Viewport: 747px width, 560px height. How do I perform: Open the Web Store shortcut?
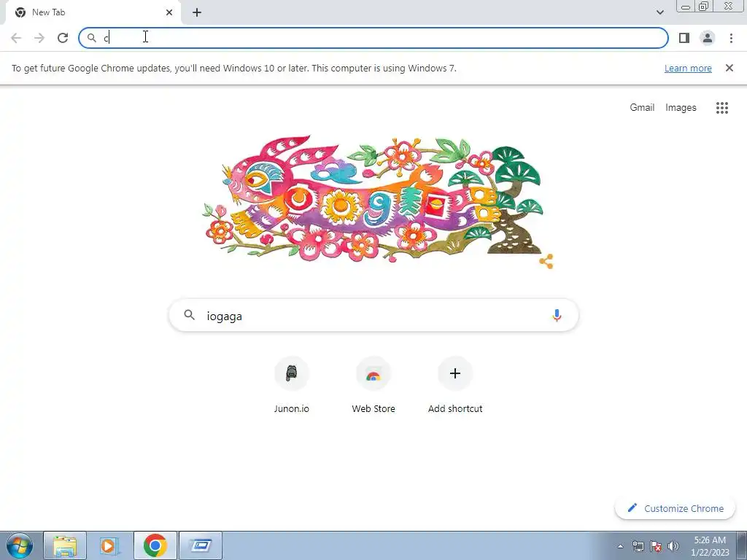point(373,385)
